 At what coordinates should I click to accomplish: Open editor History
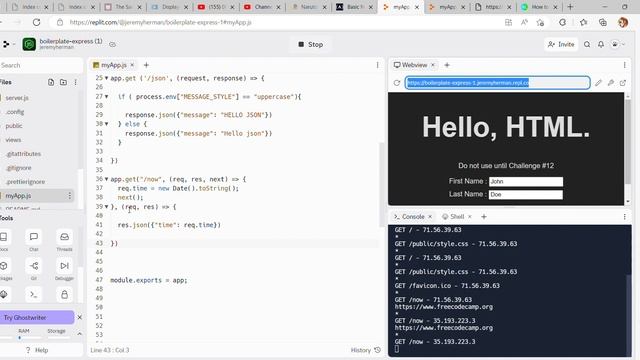(365, 350)
